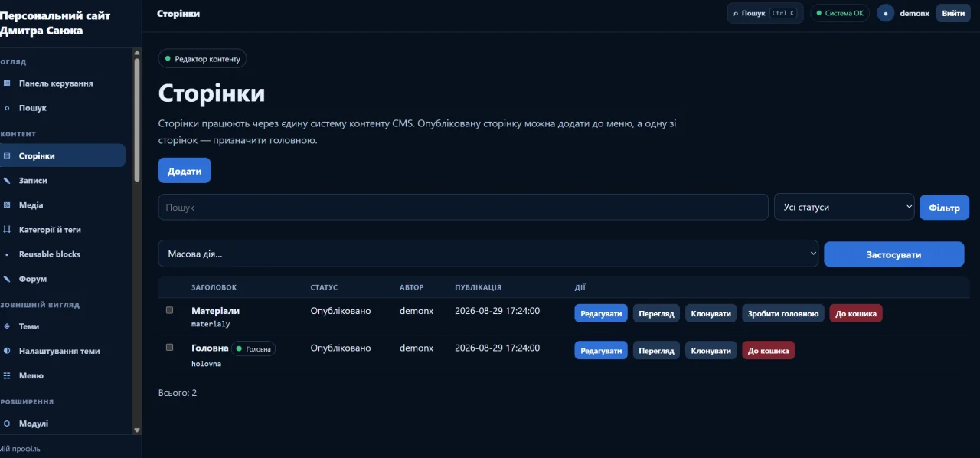This screenshot has height=458, width=980.
Task: Tick the checkbox for Головна row
Action: (x=170, y=347)
